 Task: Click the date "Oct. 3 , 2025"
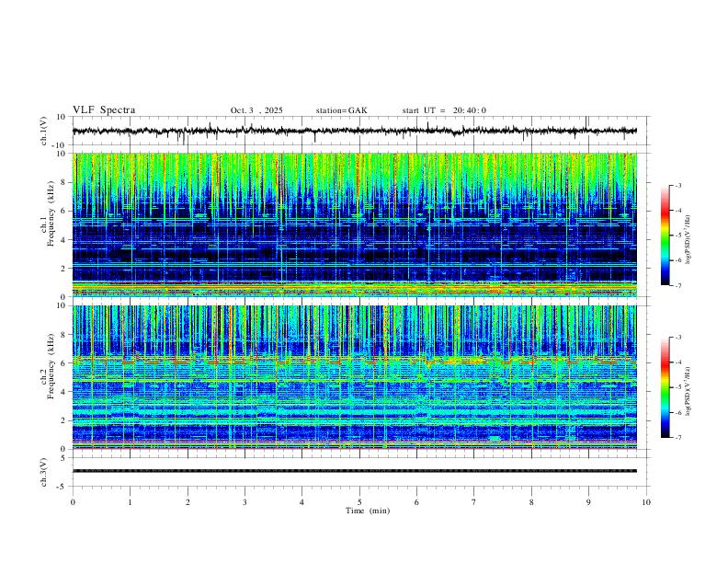[x=256, y=110]
